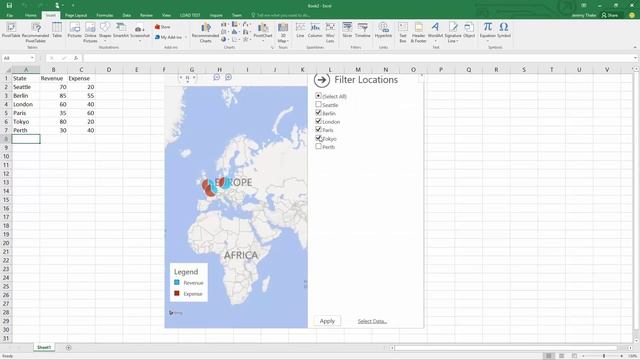Switch to the Home tab

pyautogui.click(x=31, y=15)
